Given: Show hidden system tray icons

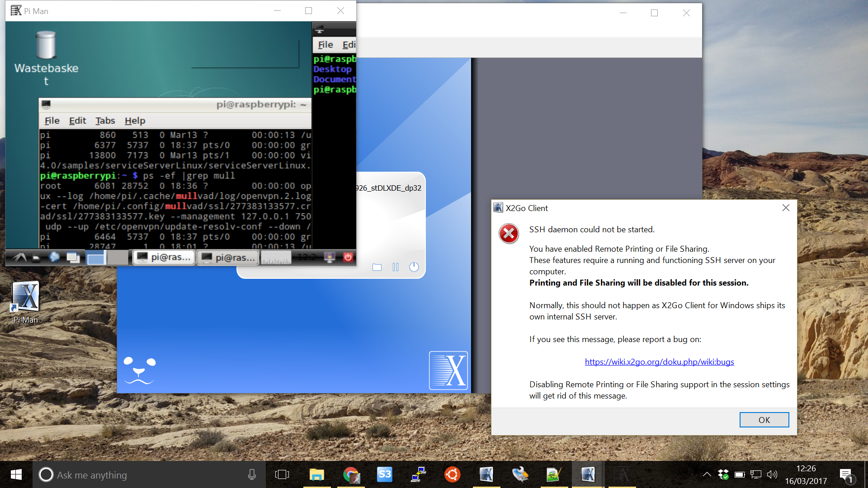Looking at the screenshot, I should coord(707,474).
